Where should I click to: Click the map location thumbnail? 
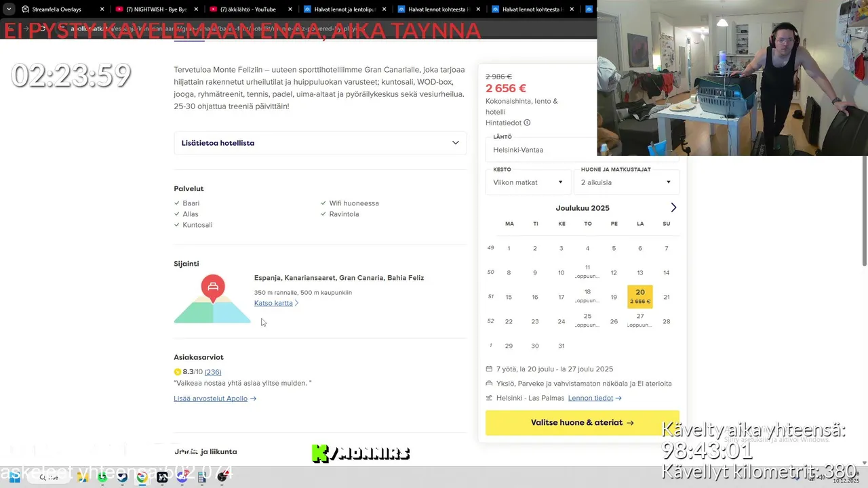coord(212,298)
